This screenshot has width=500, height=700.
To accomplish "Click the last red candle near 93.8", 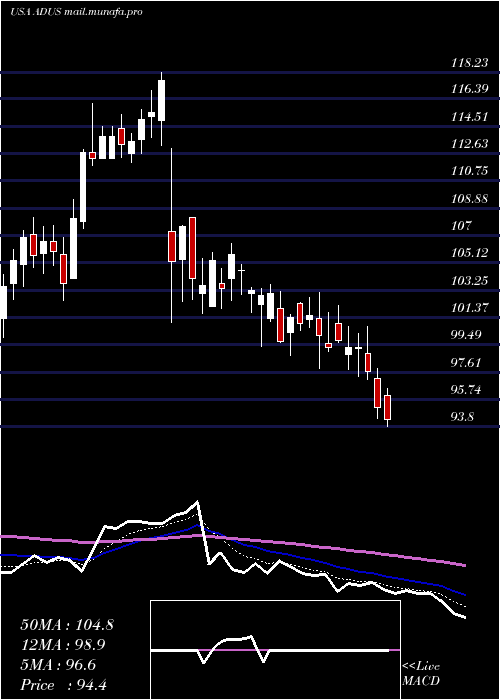I will [388, 407].
